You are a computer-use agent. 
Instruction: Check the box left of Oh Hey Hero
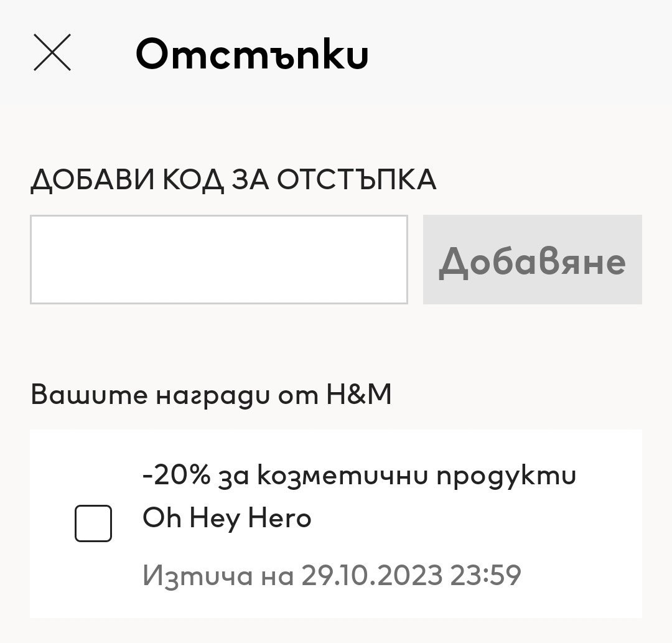[x=93, y=523]
